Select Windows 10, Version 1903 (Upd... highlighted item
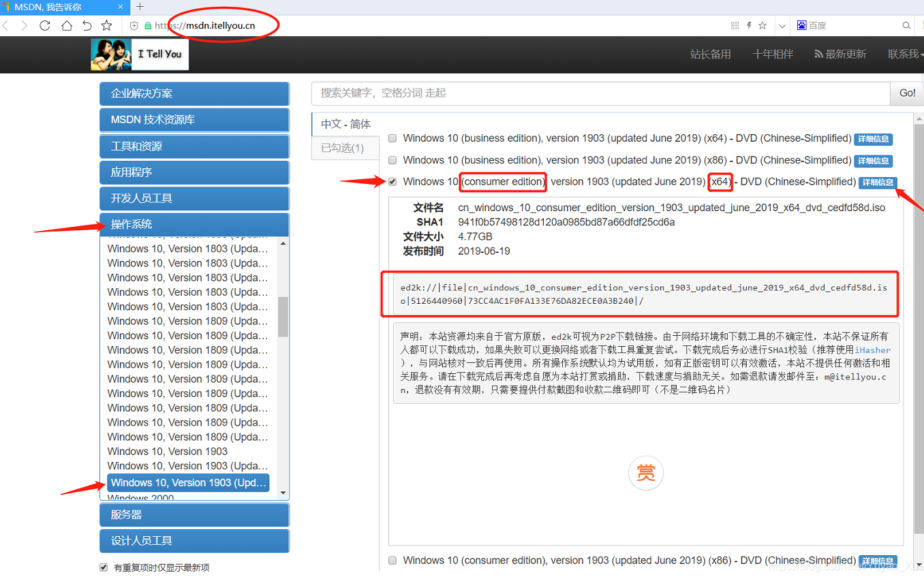This screenshot has width=924, height=579. click(188, 483)
